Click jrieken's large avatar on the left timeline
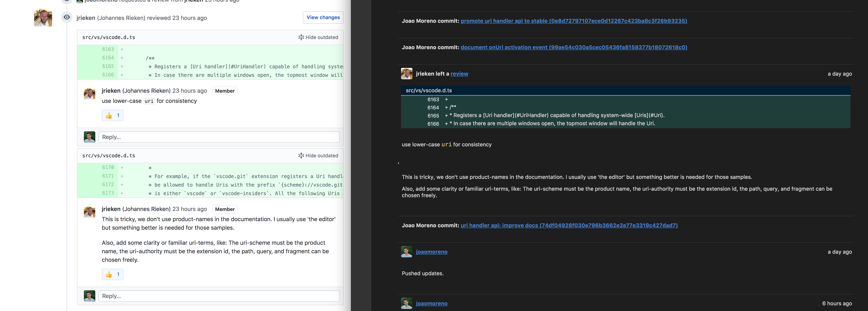868x311 pixels. pyautogui.click(x=43, y=17)
